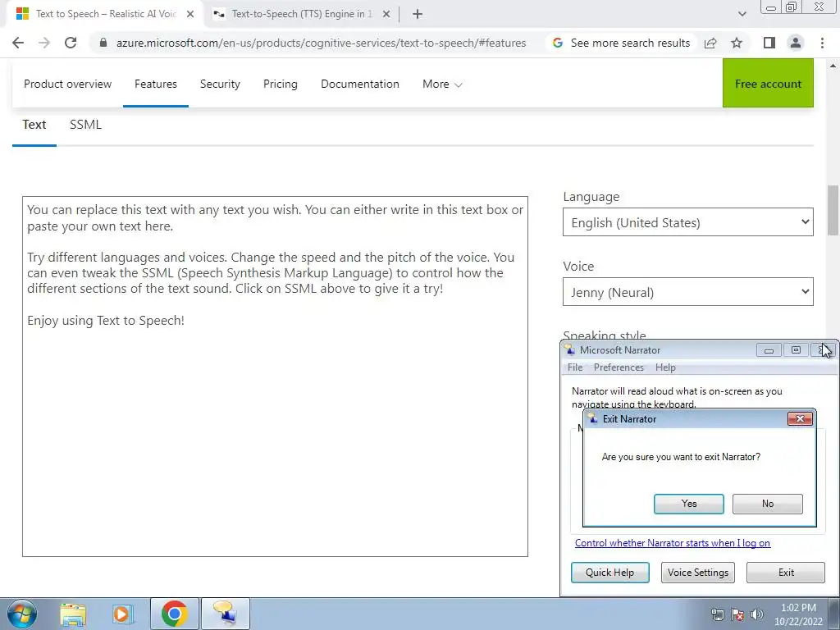This screenshot has width=840, height=630.
Task: Switch to the Text-to-Speech (TTS) Engine tab
Action: pos(301,14)
